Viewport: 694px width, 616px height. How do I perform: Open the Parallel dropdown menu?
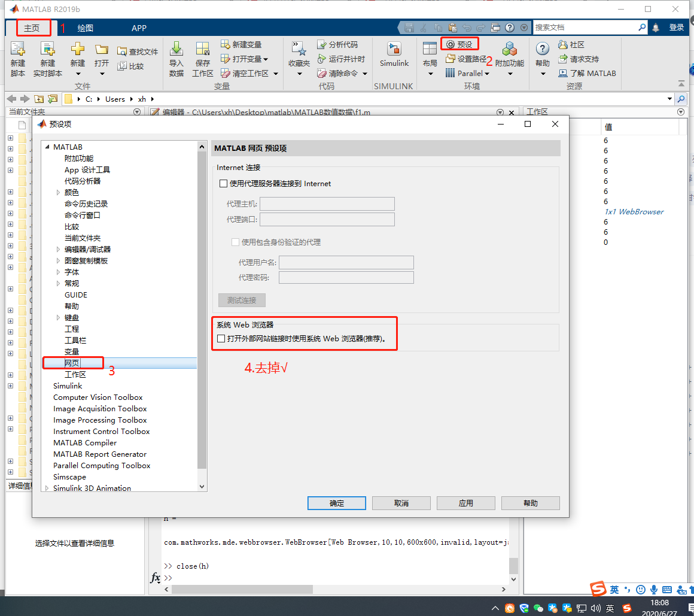pyautogui.click(x=468, y=73)
